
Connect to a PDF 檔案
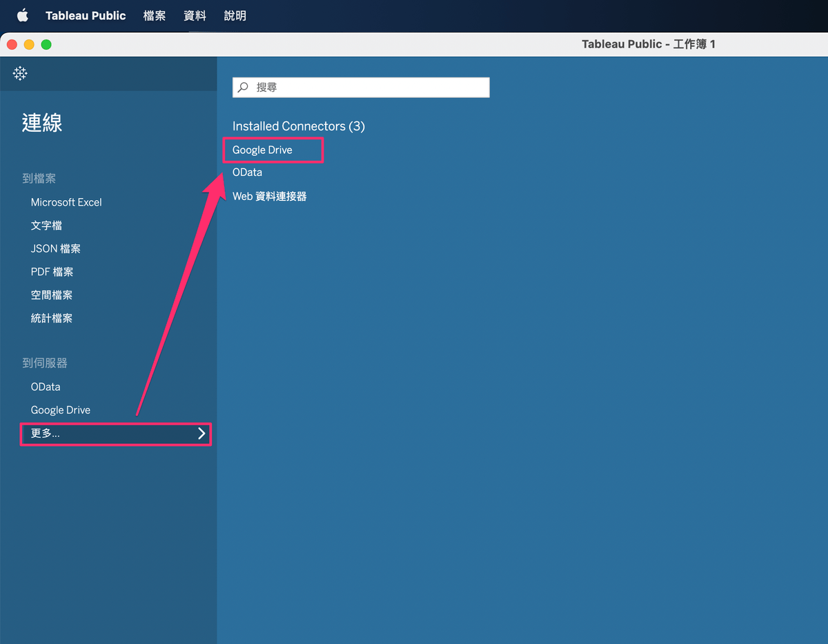tap(52, 272)
